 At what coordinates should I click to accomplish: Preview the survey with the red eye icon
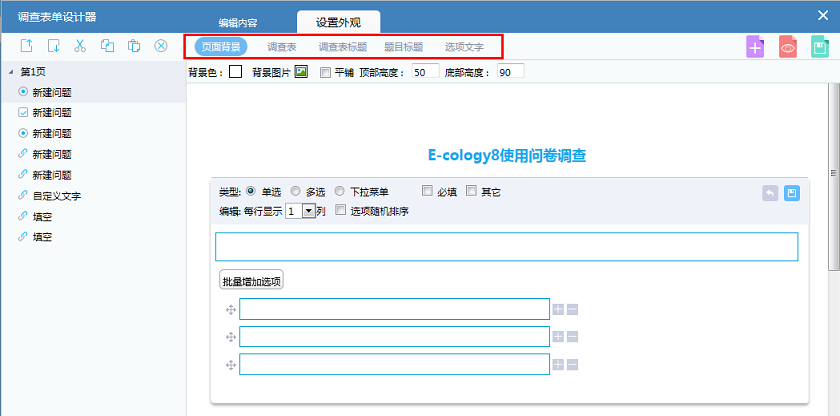[x=788, y=47]
